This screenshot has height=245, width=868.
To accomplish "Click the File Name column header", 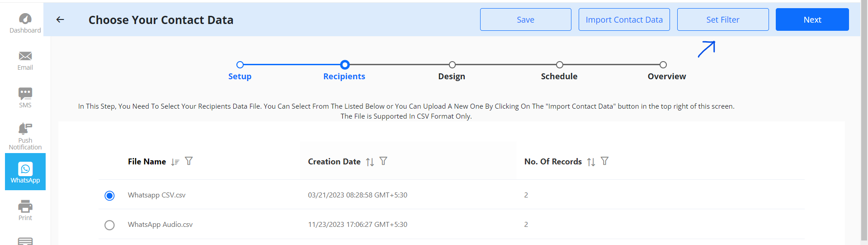I will click(x=147, y=162).
